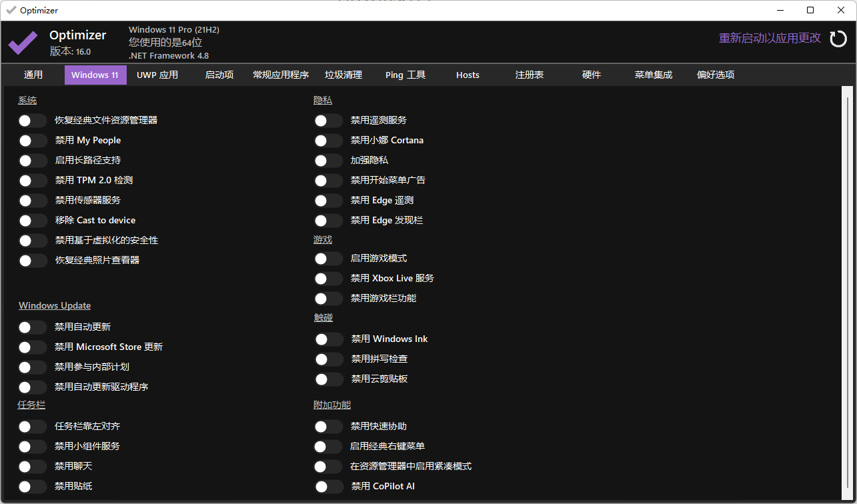Open the UWP 应用 tab
The image size is (857, 504).
[x=157, y=75]
